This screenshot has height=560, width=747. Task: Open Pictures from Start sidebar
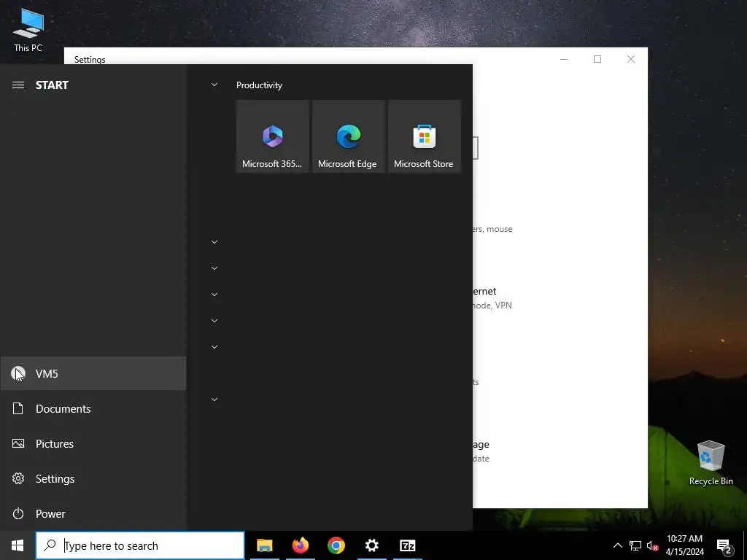pos(93,444)
